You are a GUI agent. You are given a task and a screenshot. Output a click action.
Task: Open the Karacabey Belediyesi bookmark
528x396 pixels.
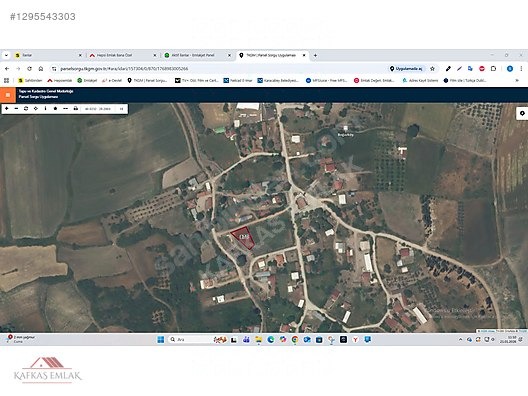click(278, 80)
